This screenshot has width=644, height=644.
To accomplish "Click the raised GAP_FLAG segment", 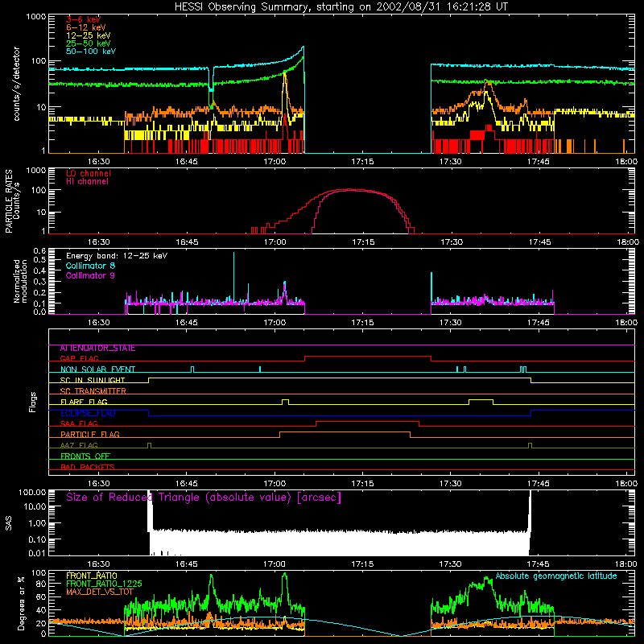I will 368,357.
